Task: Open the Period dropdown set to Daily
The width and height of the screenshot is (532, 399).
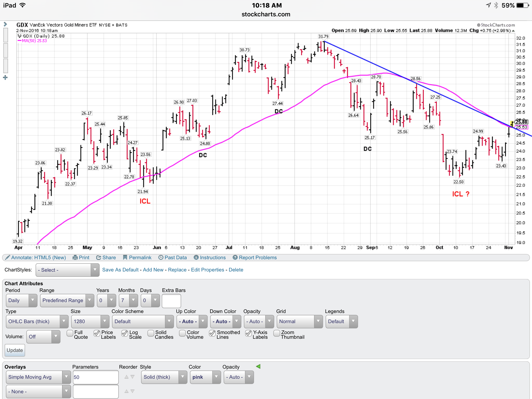Action: click(x=22, y=300)
